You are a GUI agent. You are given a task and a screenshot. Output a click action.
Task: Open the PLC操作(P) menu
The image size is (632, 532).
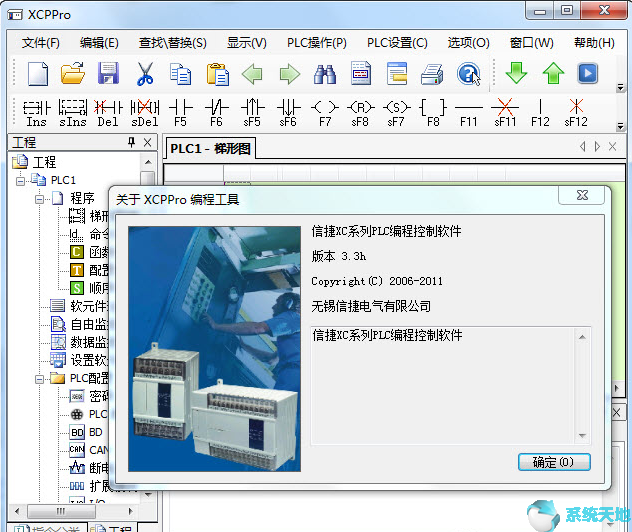[317, 43]
